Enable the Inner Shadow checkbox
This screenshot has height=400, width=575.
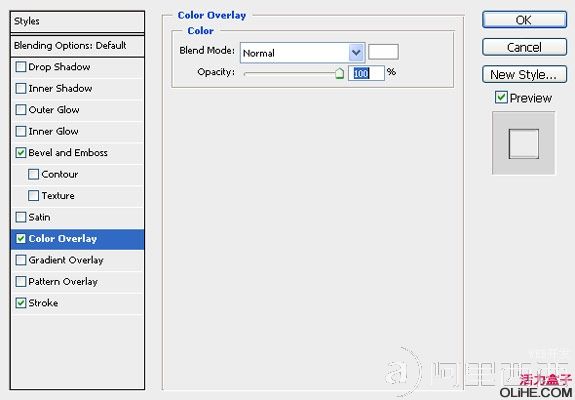click(21, 88)
